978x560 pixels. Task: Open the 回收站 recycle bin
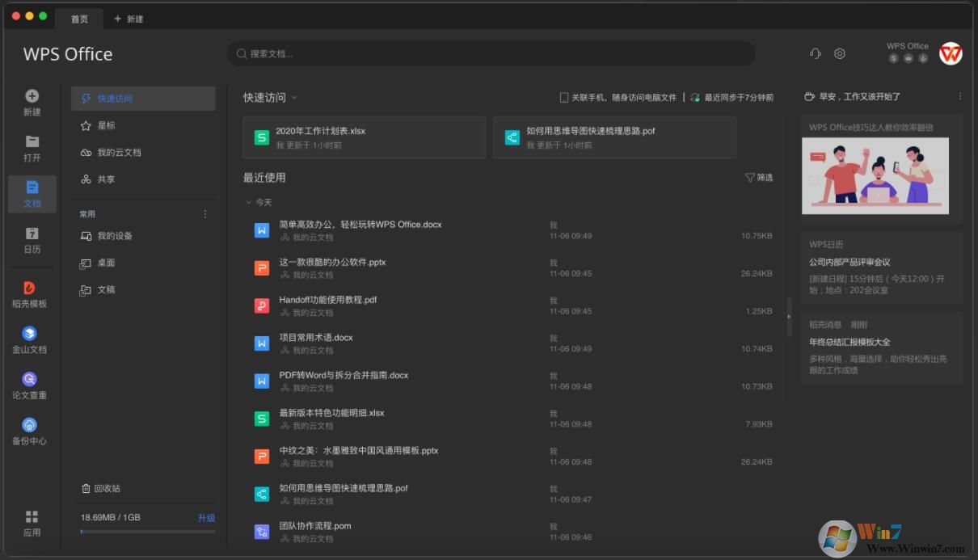[101, 488]
